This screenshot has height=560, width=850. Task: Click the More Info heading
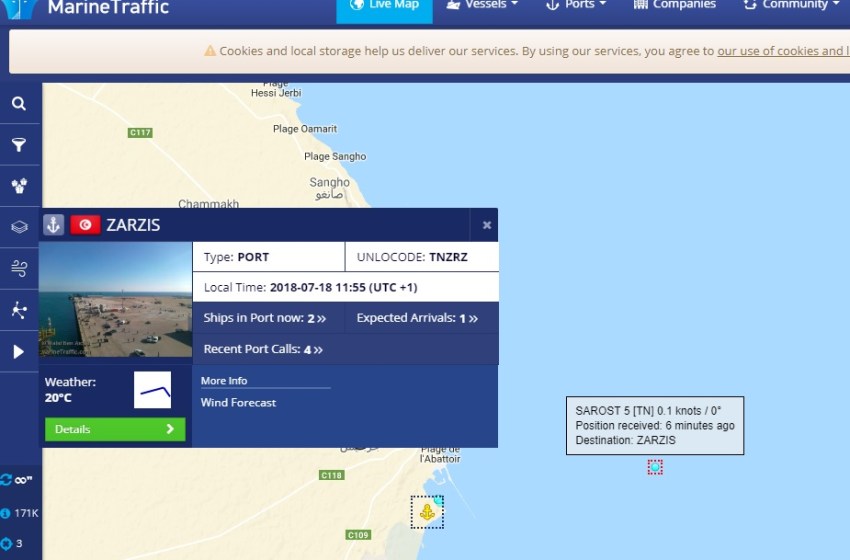pos(224,381)
